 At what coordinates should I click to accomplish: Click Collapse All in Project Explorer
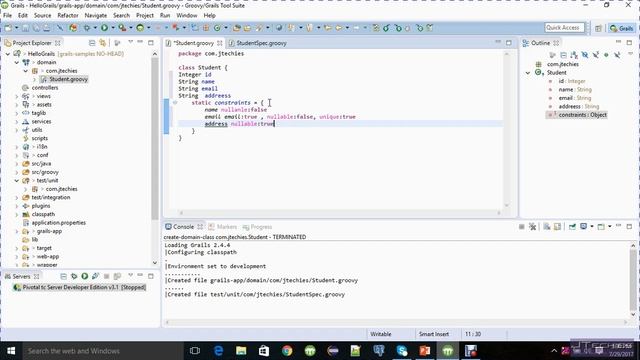pos(92,43)
